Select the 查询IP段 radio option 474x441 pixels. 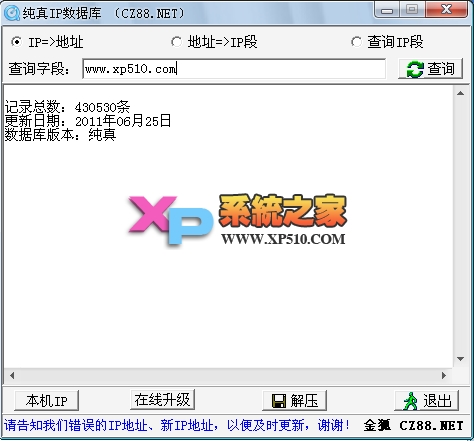tap(356, 42)
